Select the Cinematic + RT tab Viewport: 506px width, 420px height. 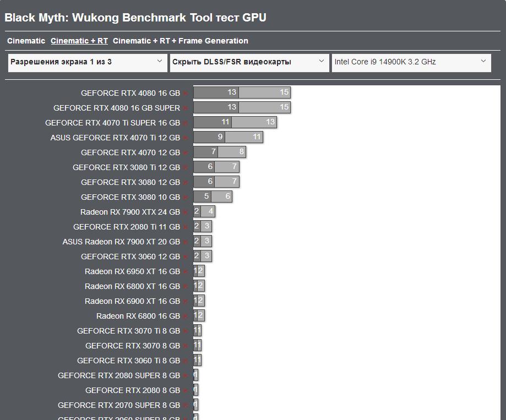(x=79, y=41)
